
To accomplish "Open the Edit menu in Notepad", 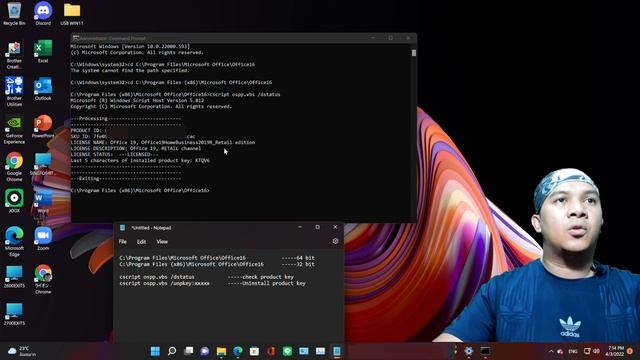I will 141,242.
